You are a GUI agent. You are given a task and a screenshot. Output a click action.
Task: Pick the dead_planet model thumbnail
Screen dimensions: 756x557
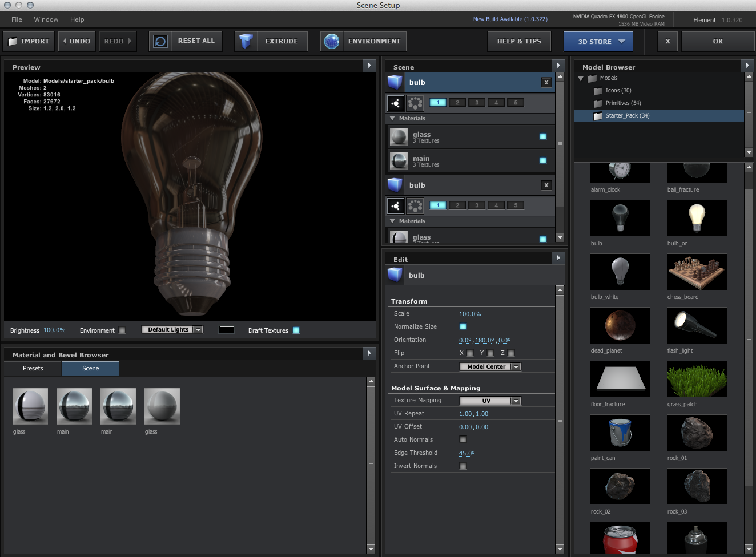tap(620, 325)
